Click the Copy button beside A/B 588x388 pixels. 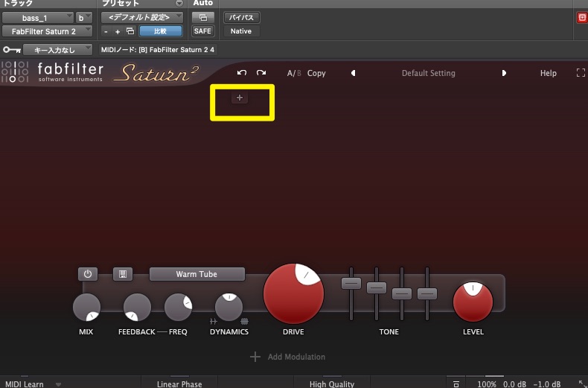316,73
